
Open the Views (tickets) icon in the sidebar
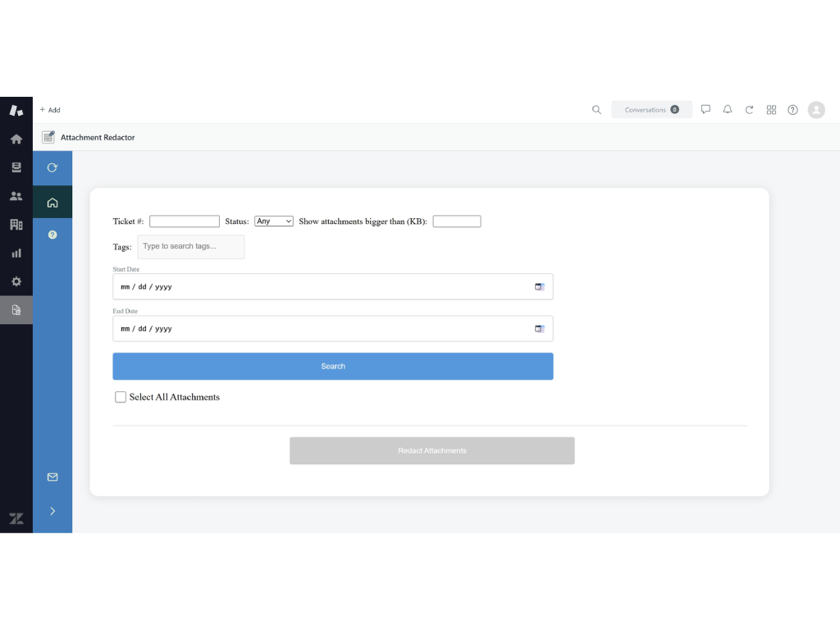[x=16, y=167]
